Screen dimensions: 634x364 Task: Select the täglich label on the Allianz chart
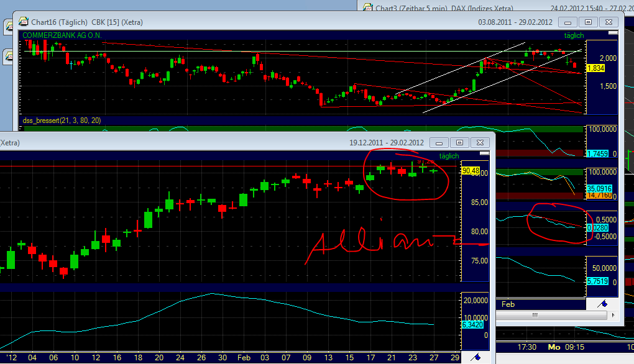tap(449, 156)
